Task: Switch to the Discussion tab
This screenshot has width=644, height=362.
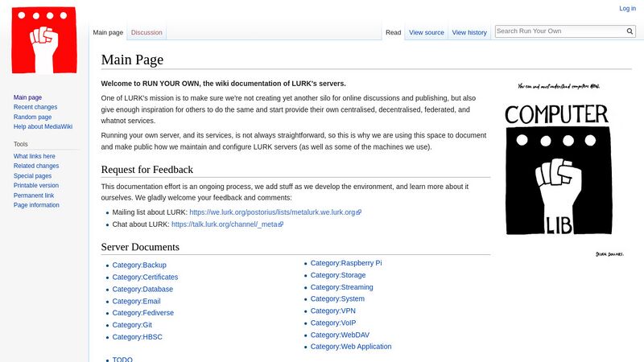Action: [147, 33]
